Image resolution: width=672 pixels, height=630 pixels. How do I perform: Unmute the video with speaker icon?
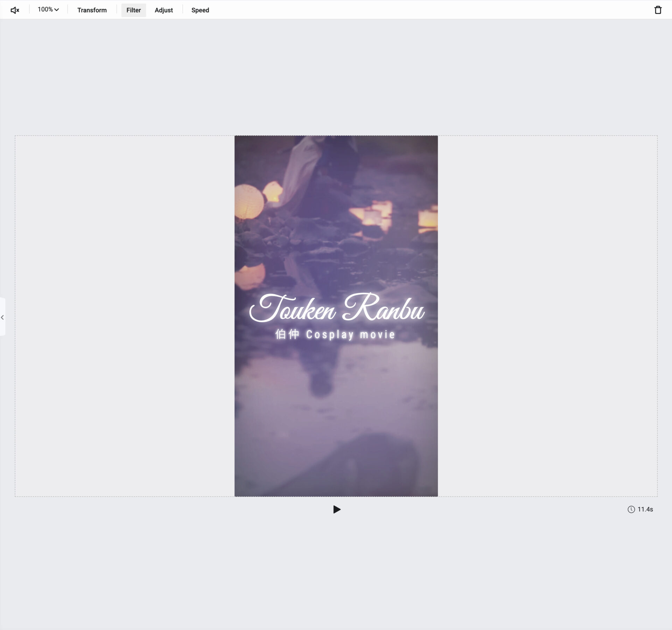coord(15,10)
